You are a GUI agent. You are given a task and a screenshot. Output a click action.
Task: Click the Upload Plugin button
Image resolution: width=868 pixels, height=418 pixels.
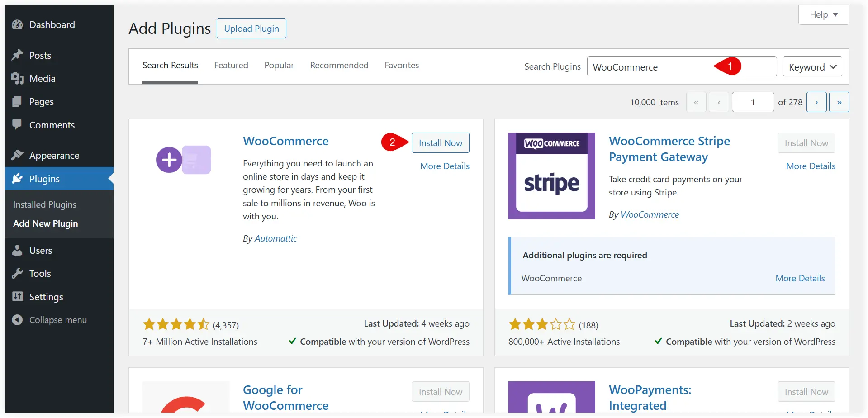251,28
